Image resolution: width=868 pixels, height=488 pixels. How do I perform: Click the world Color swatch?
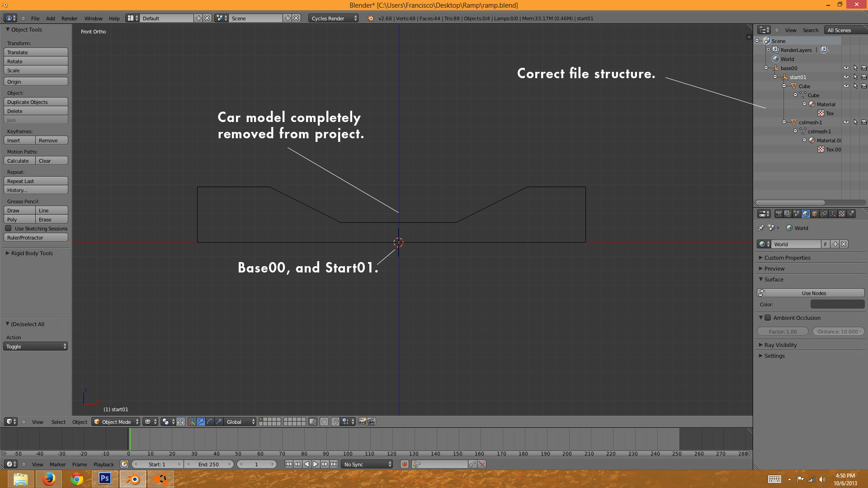[x=837, y=304]
